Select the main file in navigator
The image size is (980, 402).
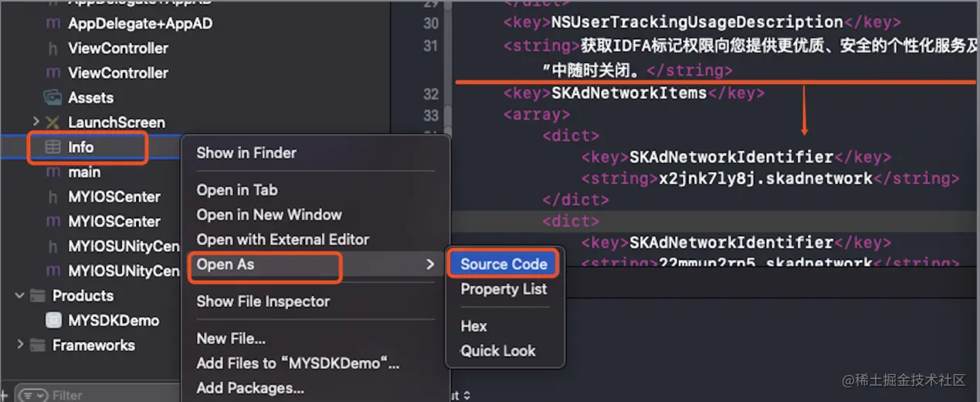pos(84,172)
